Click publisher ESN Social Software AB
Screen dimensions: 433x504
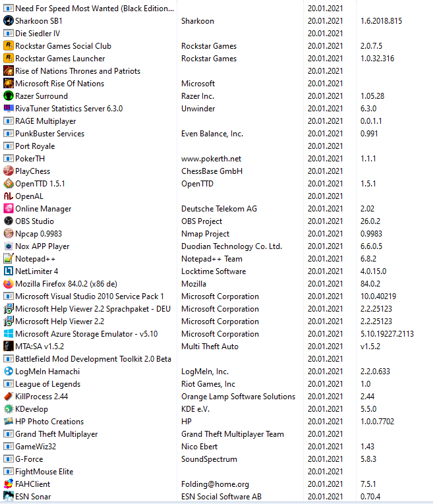(221, 497)
